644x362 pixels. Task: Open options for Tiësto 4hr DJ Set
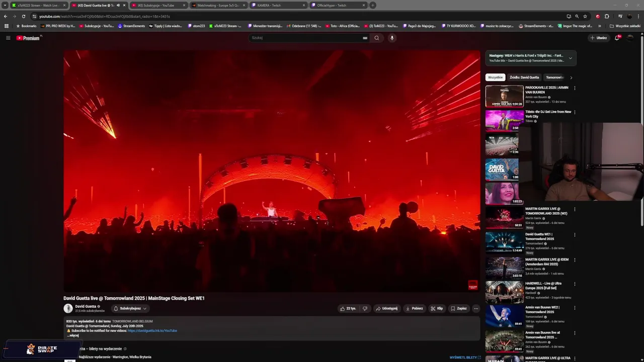pyautogui.click(x=575, y=112)
